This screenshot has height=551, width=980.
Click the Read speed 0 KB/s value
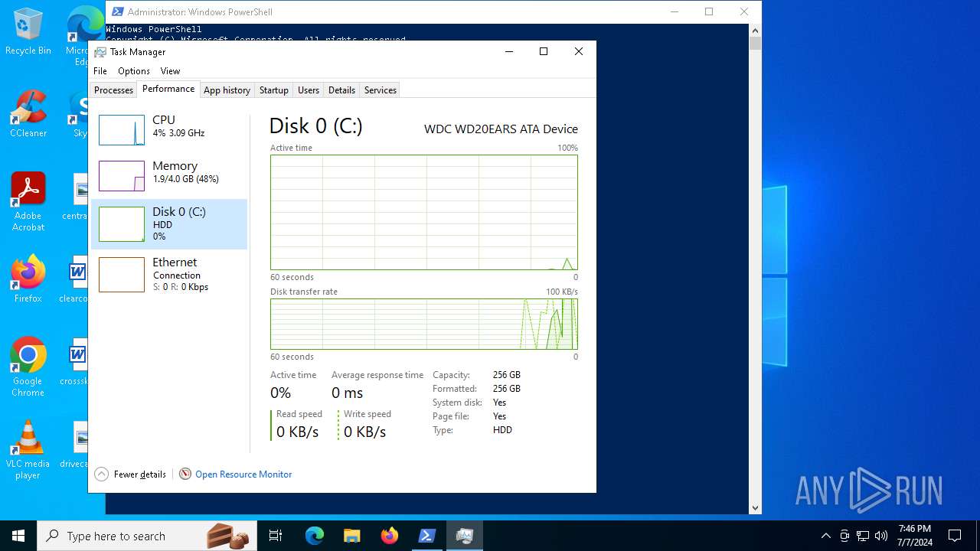pyautogui.click(x=297, y=432)
